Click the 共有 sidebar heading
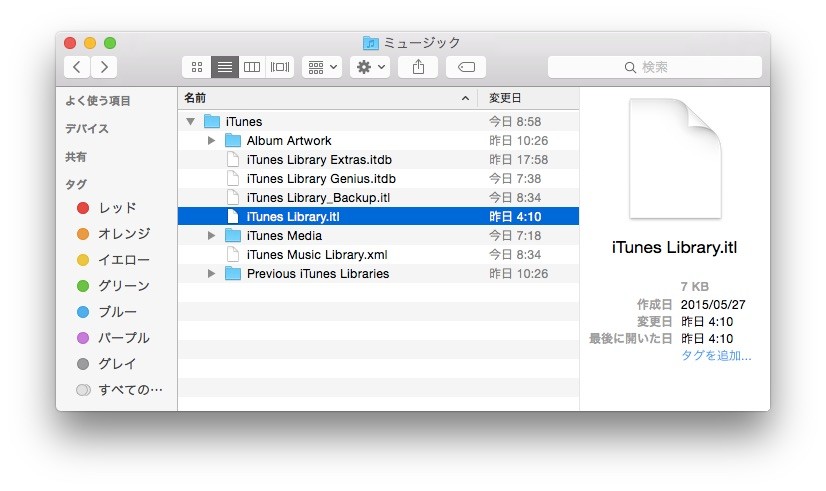Viewport: 826px width, 491px height. click(76, 157)
